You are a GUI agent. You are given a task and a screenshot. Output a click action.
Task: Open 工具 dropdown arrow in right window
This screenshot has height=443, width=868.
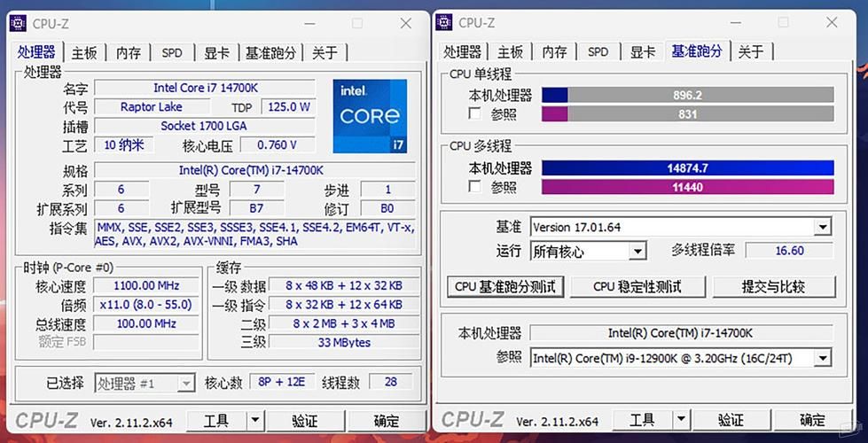click(681, 420)
